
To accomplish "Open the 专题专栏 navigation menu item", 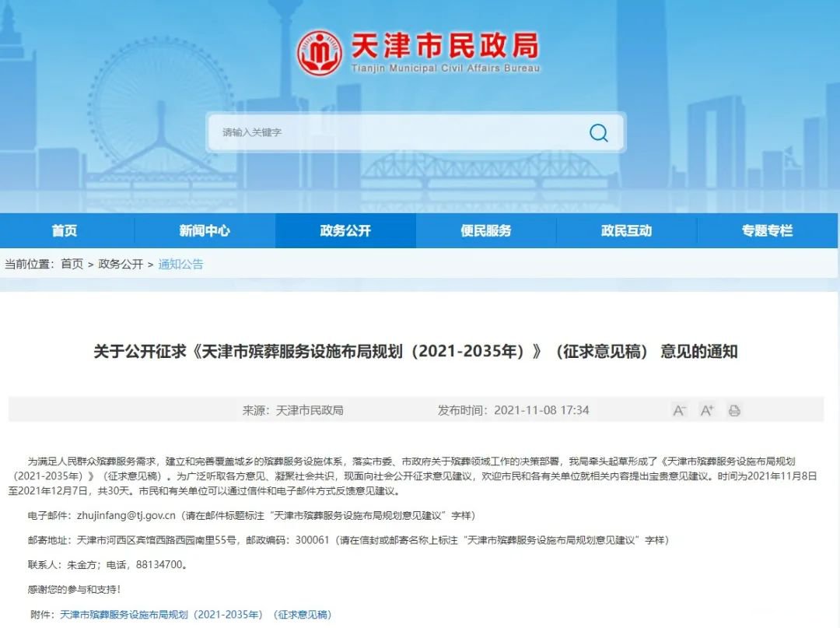I will (766, 230).
